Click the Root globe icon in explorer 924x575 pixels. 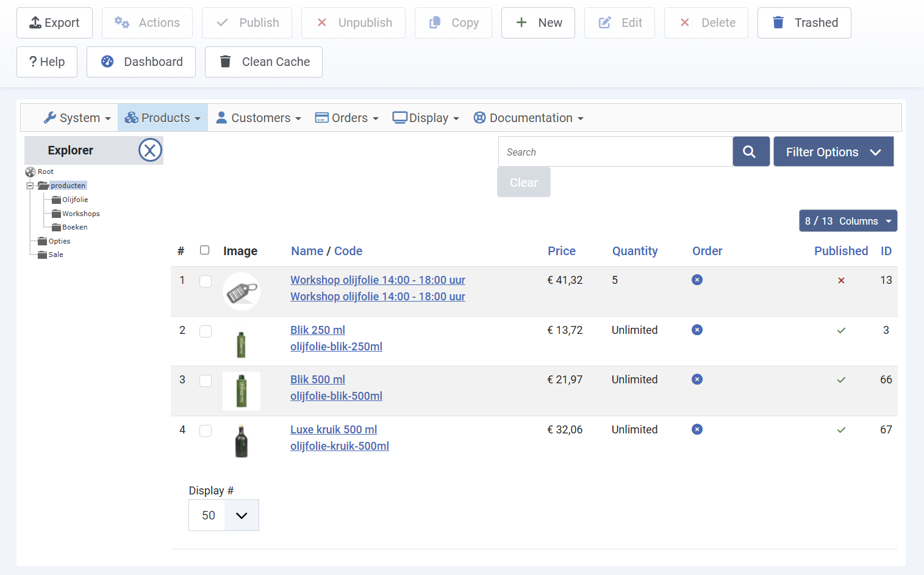(x=30, y=172)
